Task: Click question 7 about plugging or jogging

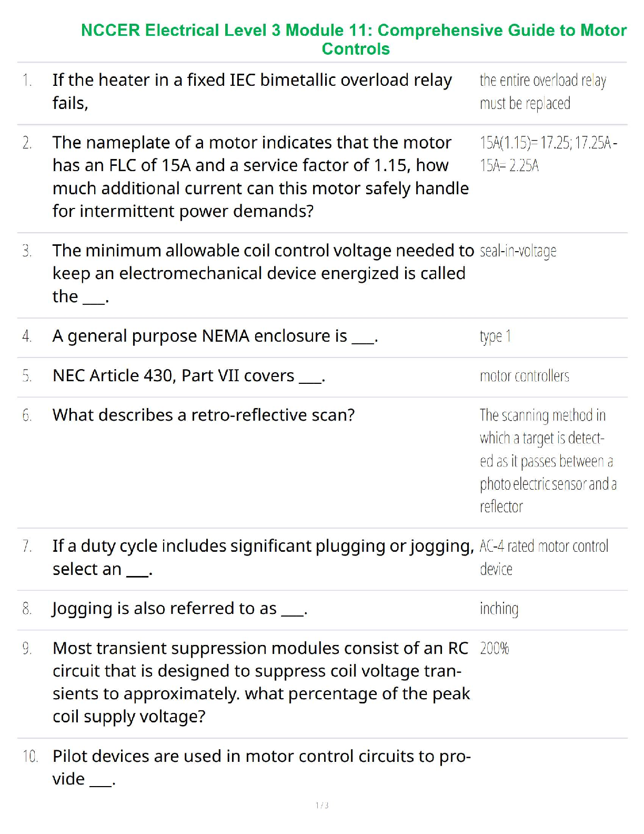Action: 263,557
